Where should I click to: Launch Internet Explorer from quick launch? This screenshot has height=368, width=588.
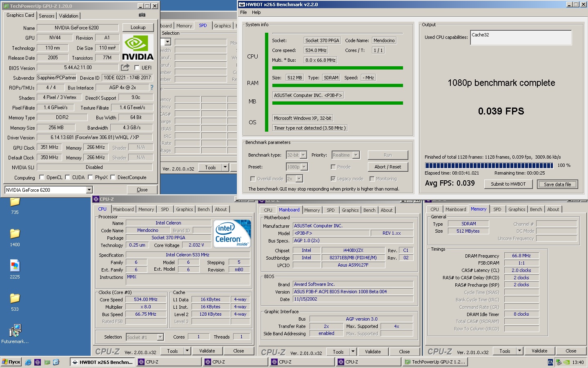coord(28,362)
